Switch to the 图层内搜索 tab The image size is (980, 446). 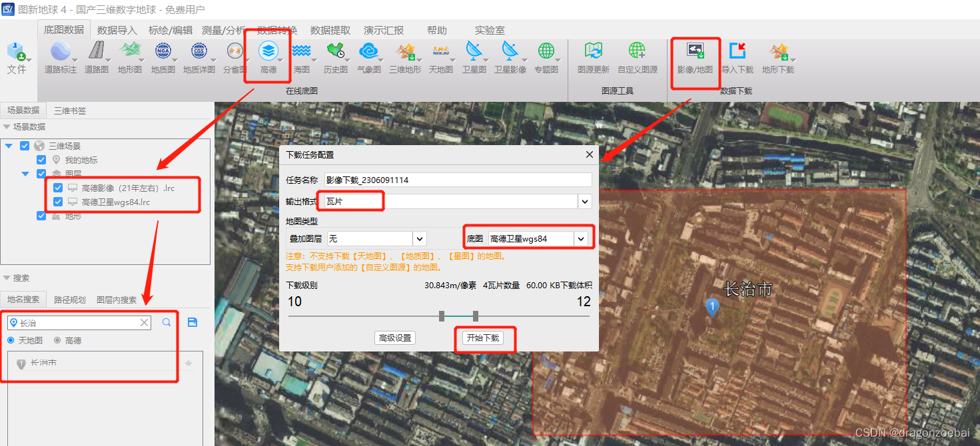tap(117, 300)
